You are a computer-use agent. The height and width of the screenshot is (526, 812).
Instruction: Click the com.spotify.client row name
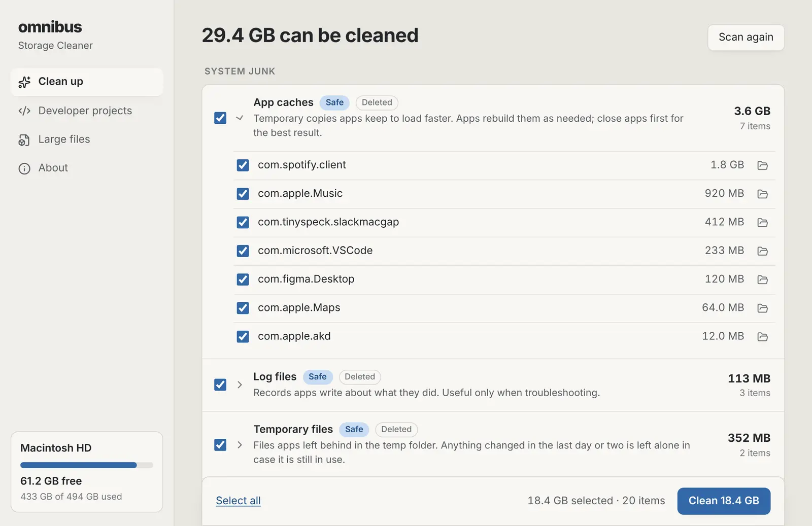coord(302,165)
